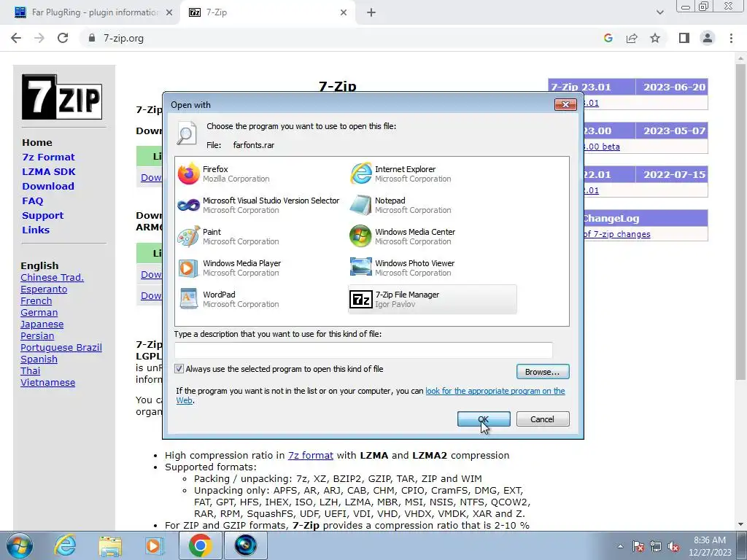Open Windows Media Player taskbar icon
Image resolution: width=747 pixels, height=560 pixels.
pyautogui.click(x=154, y=545)
